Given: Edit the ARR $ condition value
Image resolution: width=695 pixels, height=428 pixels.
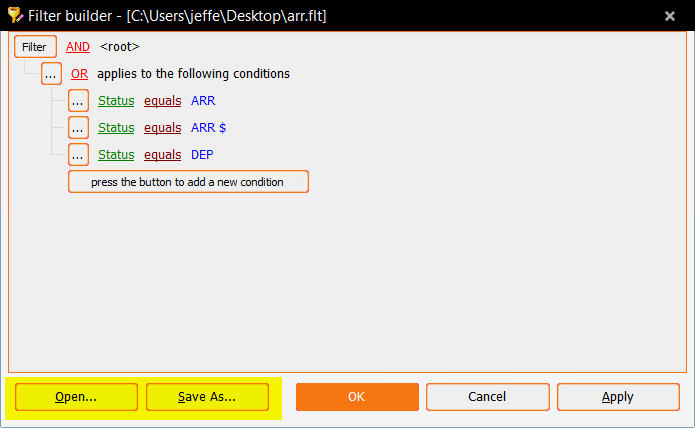Looking at the screenshot, I should [209, 128].
